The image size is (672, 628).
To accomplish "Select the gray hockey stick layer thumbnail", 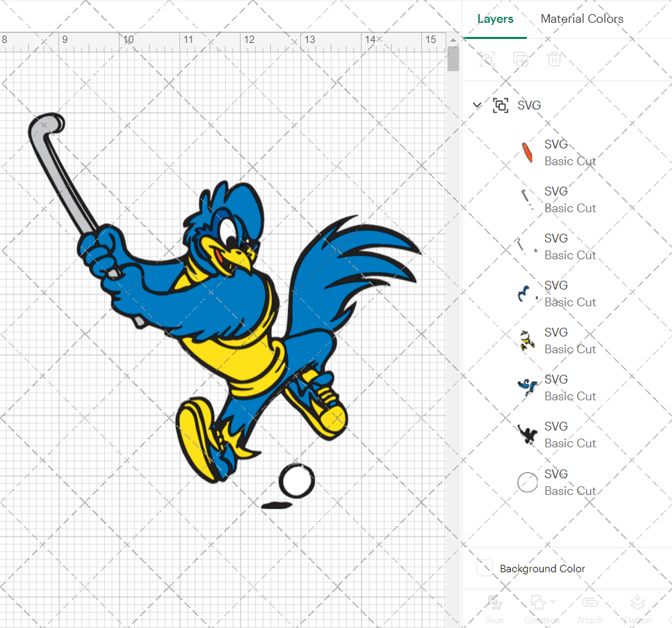I will [527, 199].
